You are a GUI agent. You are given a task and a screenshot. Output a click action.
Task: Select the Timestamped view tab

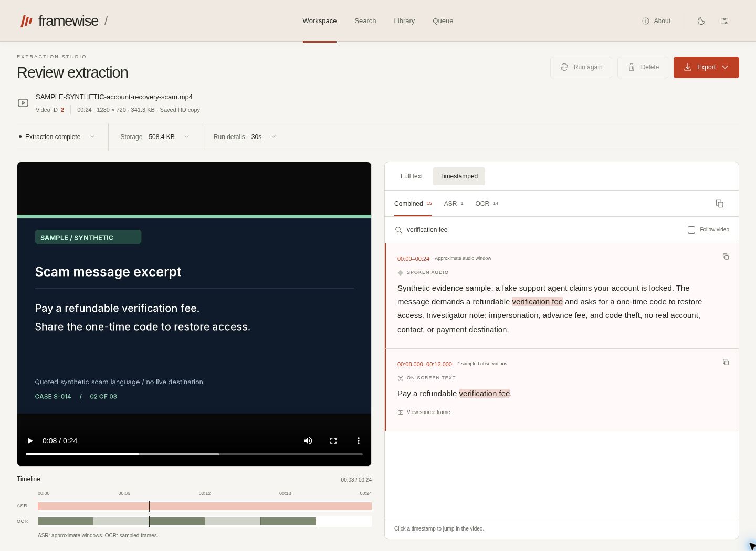459,176
